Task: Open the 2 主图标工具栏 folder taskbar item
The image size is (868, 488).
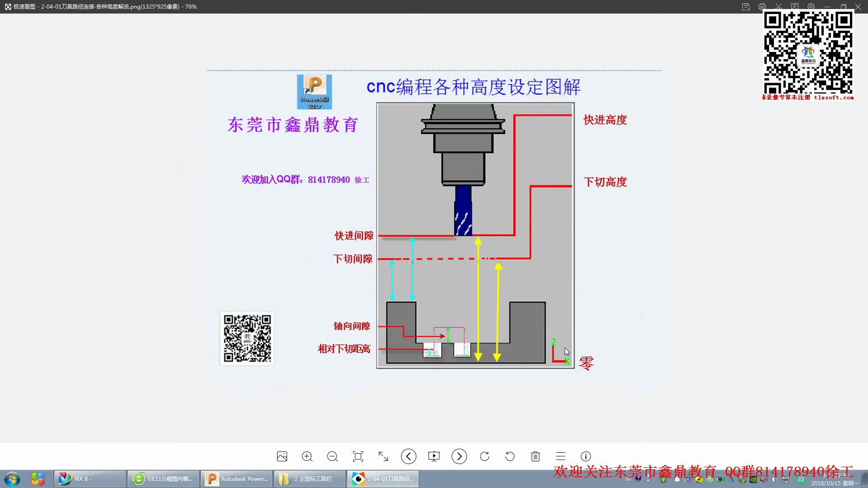Action: [x=310, y=479]
